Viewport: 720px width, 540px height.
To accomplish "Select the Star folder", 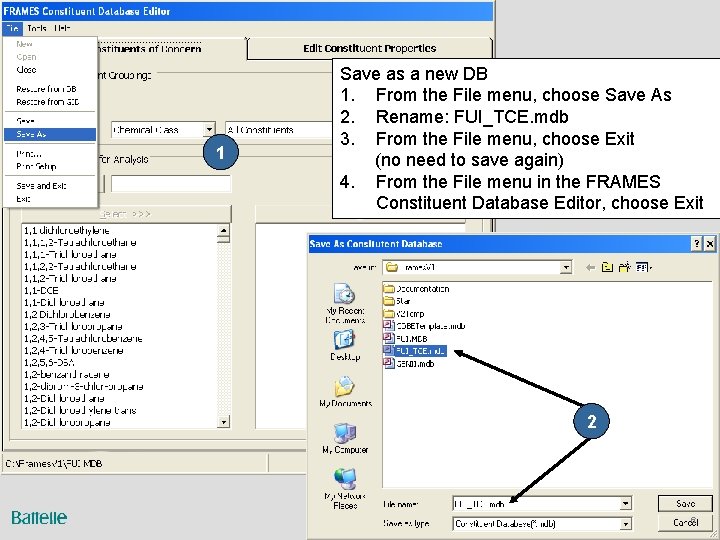I will pyautogui.click(x=397, y=301).
